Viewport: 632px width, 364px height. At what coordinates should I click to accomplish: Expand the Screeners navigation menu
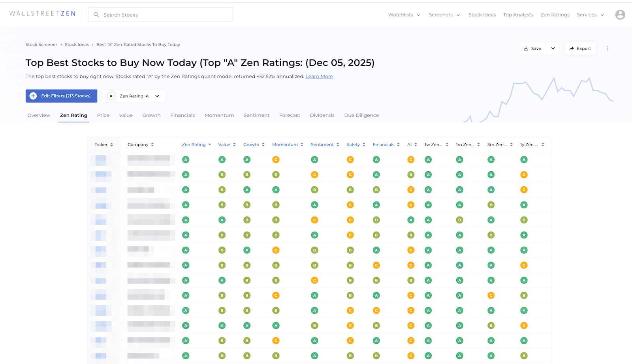pyautogui.click(x=444, y=15)
